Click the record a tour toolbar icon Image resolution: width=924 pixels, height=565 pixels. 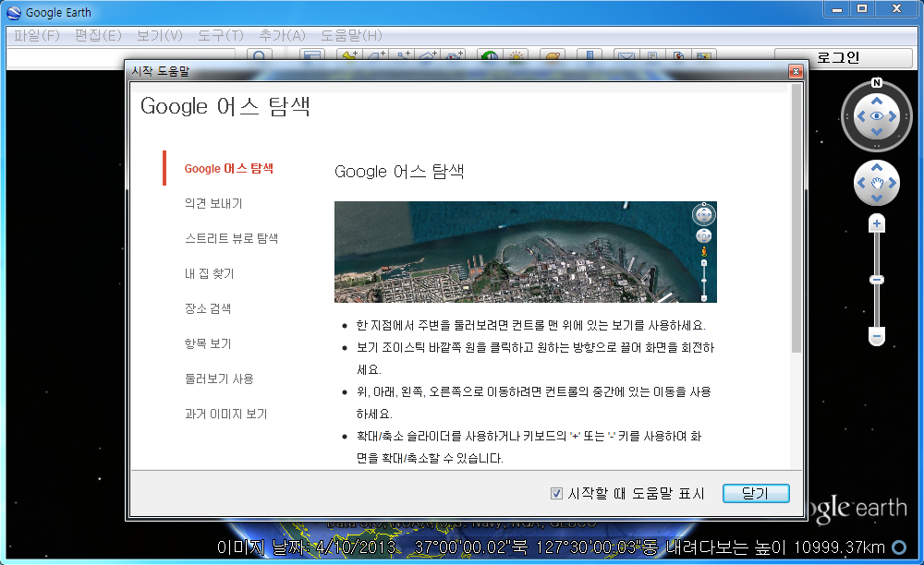pos(455,55)
